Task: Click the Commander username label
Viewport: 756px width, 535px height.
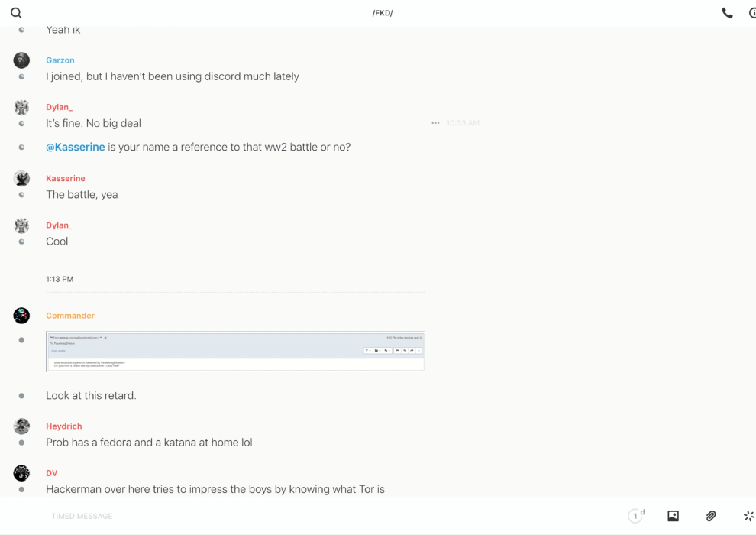Action: [70, 316]
